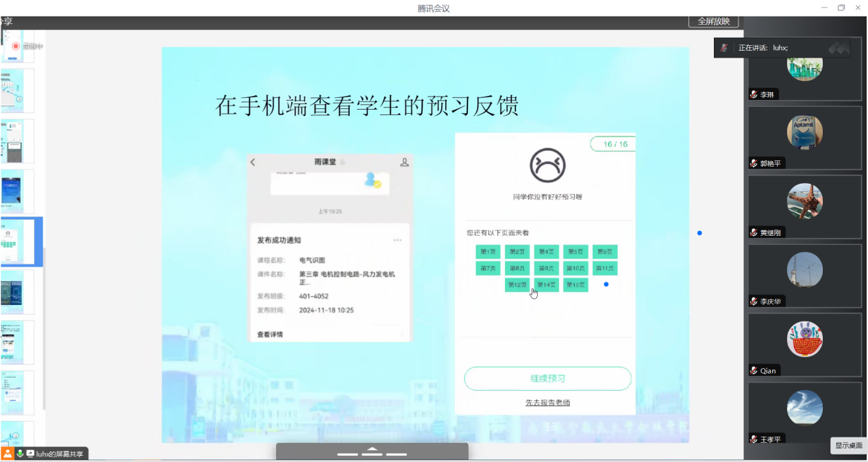Click the 发布成功通知 card title
The width and height of the screenshot is (868, 462).
click(x=279, y=240)
